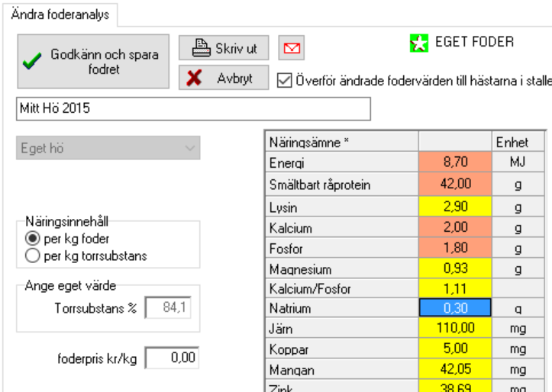Viewport: 552px width, 392px height.
Task: Click the Mangan row label
Action: click(342, 369)
